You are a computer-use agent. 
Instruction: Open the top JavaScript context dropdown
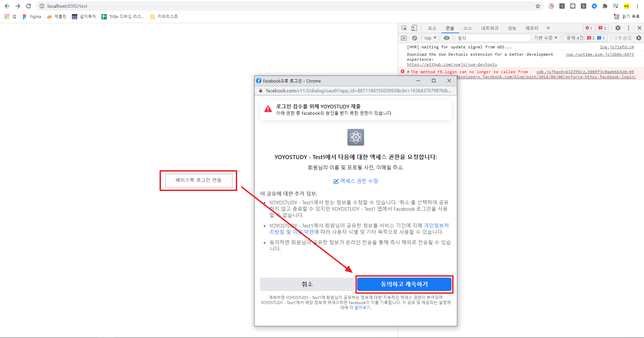pos(430,38)
